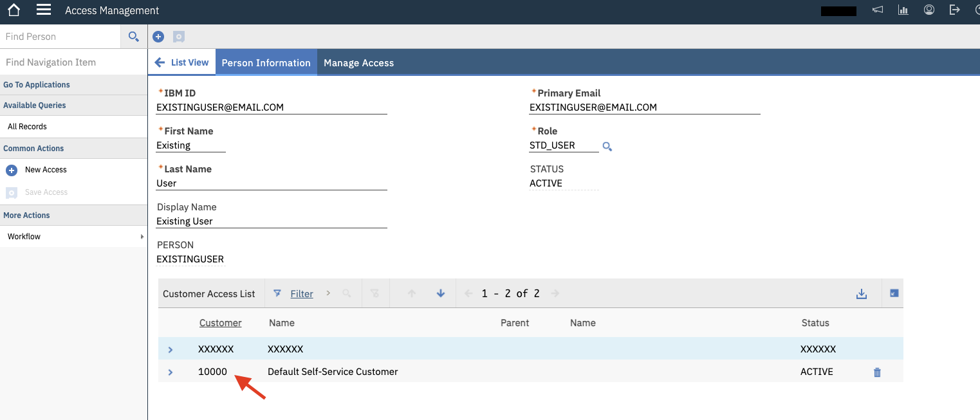Click the logout icon
Screen dimensions: 980x420
[954, 10]
